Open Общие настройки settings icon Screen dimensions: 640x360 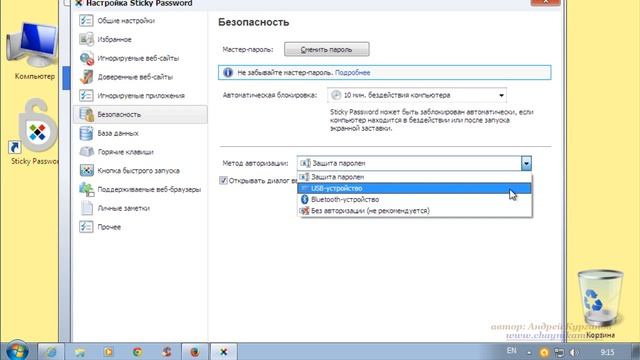click(x=86, y=20)
